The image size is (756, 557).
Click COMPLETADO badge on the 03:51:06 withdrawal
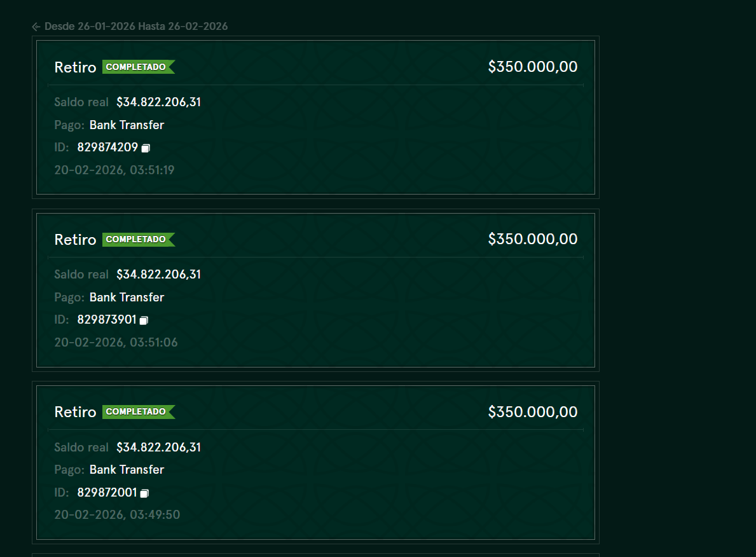[139, 239]
